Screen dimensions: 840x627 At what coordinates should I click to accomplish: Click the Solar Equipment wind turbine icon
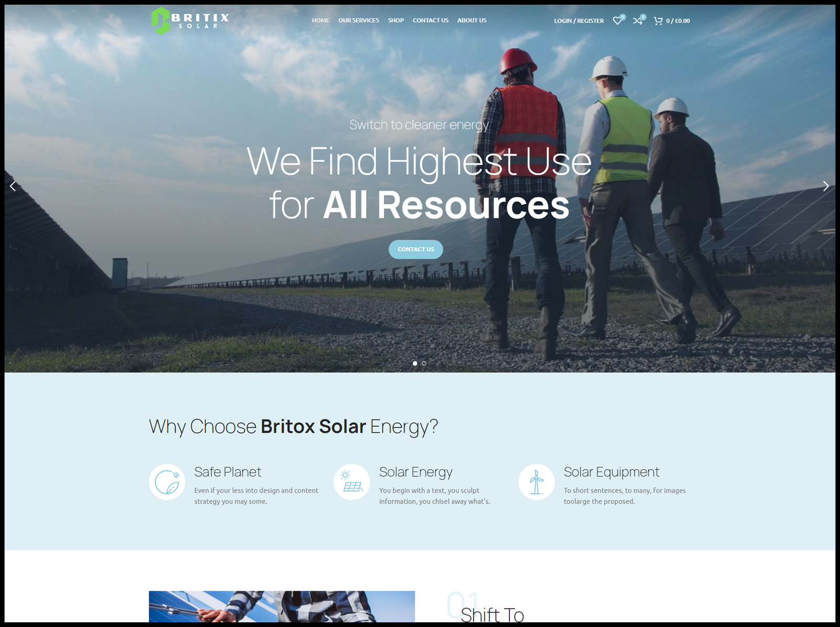[537, 482]
